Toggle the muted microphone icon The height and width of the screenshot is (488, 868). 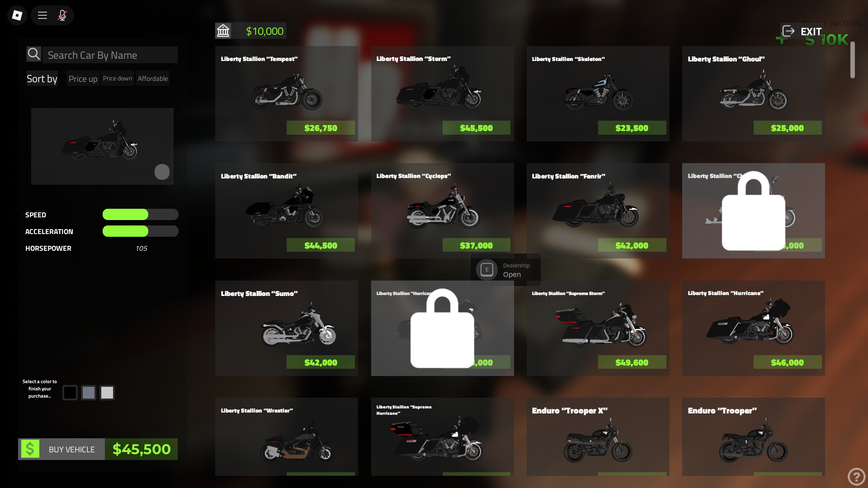pyautogui.click(x=62, y=15)
